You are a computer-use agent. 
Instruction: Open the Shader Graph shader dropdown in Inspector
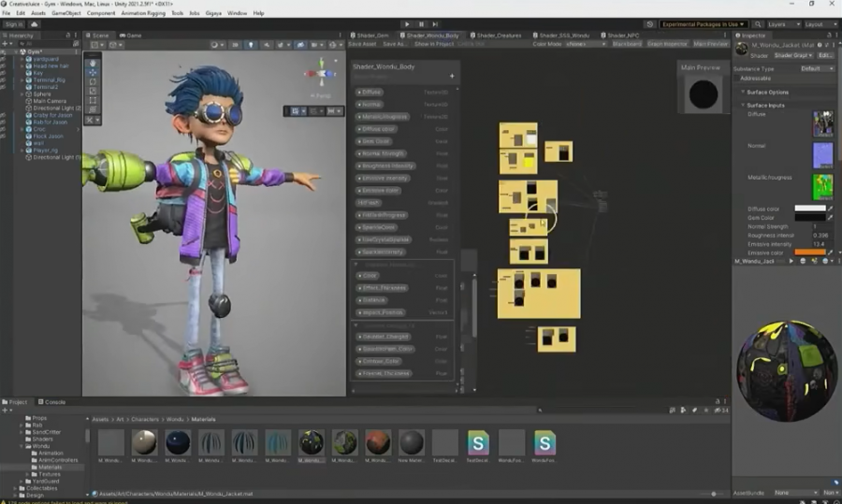pyautogui.click(x=793, y=55)
